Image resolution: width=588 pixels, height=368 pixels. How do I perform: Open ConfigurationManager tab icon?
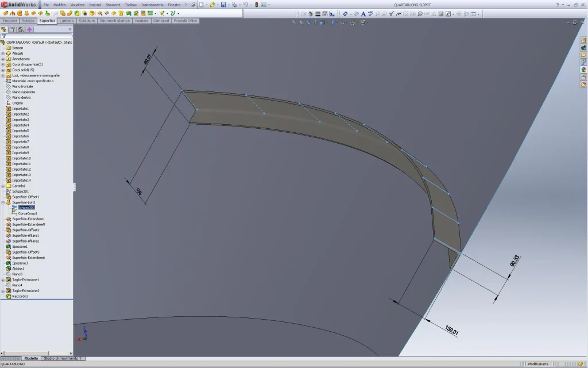(21, 29)
